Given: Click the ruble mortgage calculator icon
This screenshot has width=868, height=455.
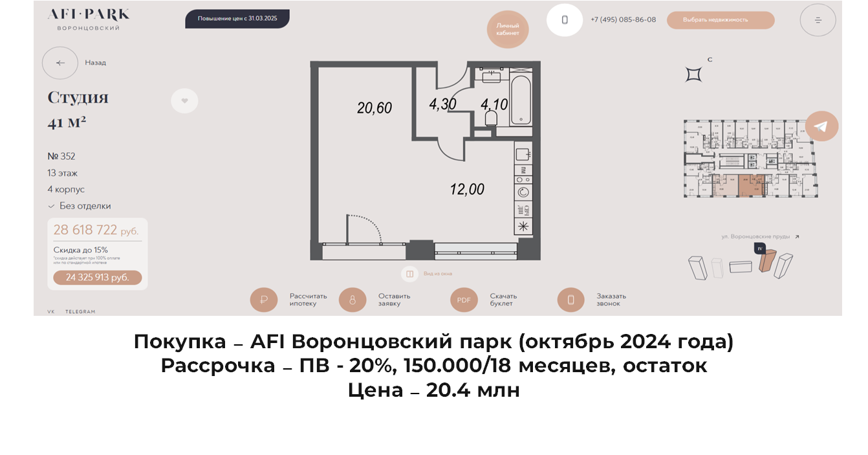Looking at the screenshot, I should click(264, 300).
